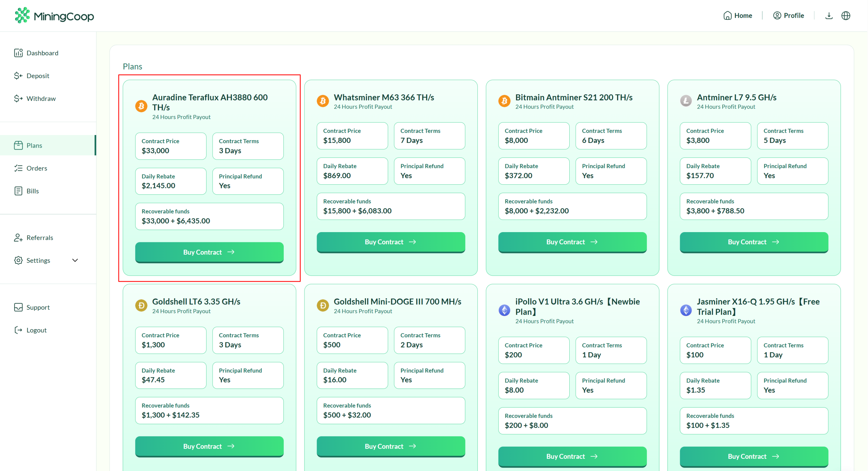Open the Dashboard menu item

coord(48,53)
